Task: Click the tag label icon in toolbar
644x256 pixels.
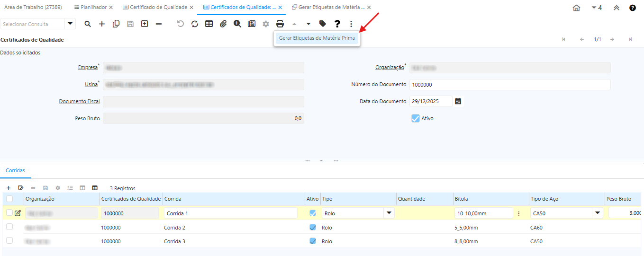Action: tap(323, 24)
